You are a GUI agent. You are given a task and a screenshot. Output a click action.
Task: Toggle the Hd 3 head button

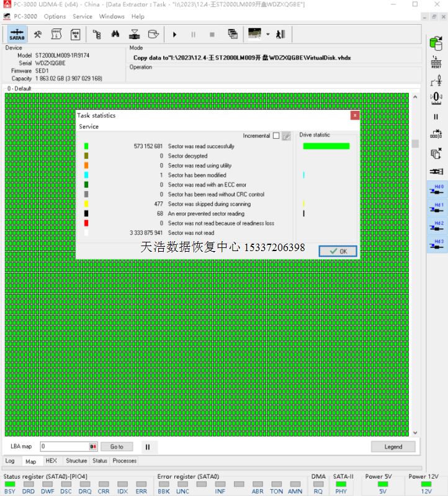point(436,245)
